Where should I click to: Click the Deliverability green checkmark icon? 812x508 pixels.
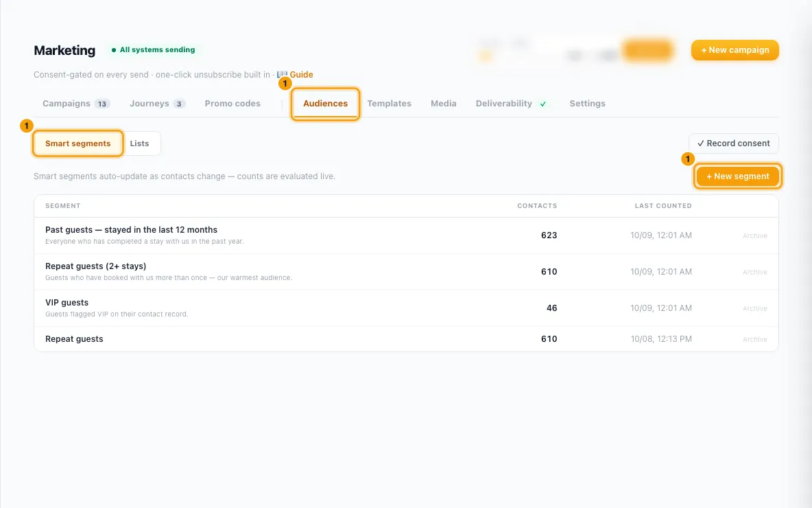[x=542, y=104]
